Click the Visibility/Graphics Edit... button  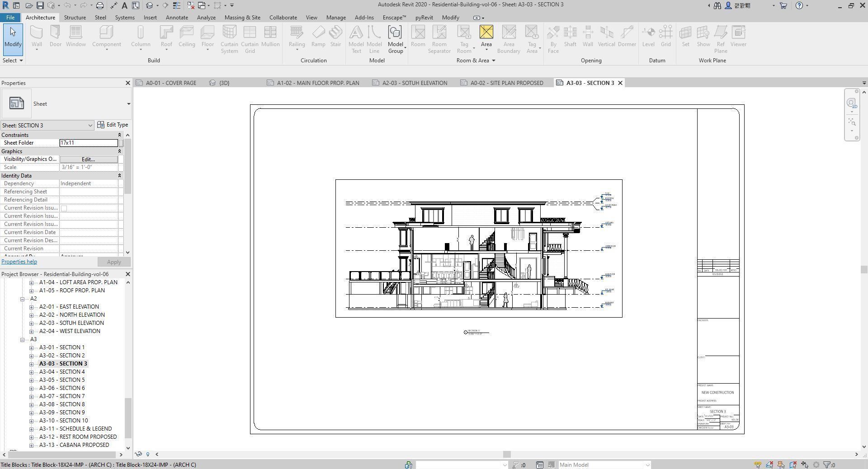click(89, 159)
